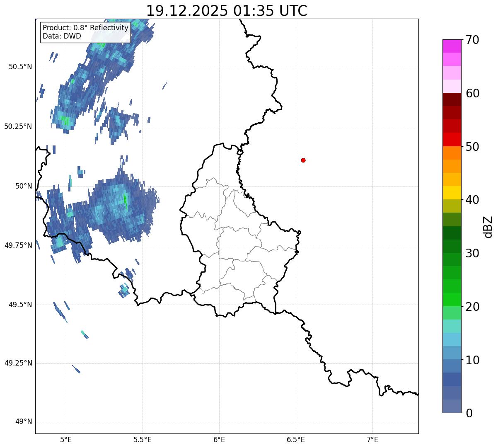The height and width of the screenshot is (448, 498).
Task: Click the 5.5°E longitude label
Action: tap(143, 439)
